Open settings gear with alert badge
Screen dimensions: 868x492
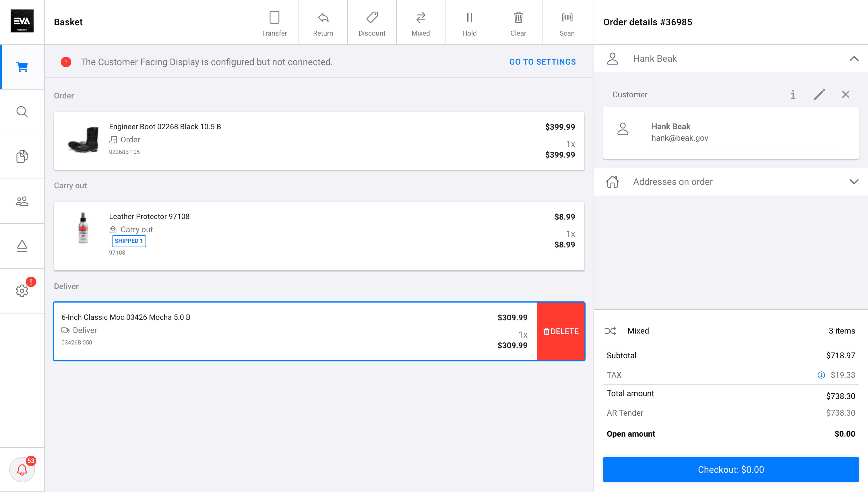pos(22,290)
